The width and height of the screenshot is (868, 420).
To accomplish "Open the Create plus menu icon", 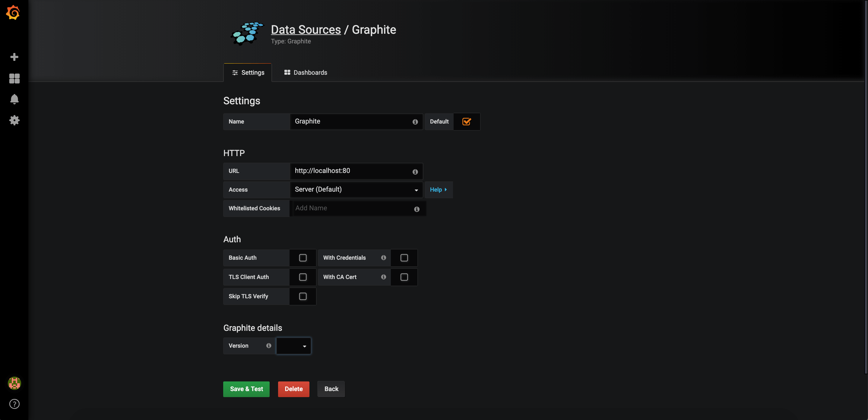I will click(x=14, y=57).
